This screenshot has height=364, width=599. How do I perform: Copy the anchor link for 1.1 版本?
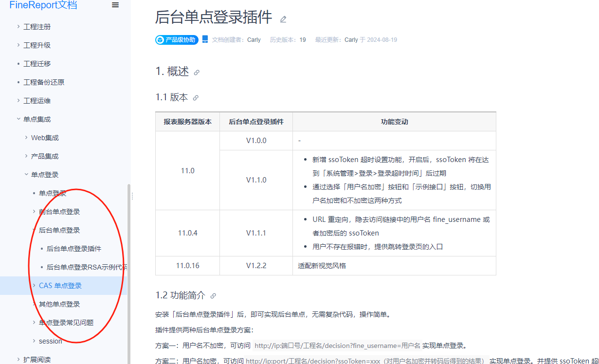(x=196, y=98)
